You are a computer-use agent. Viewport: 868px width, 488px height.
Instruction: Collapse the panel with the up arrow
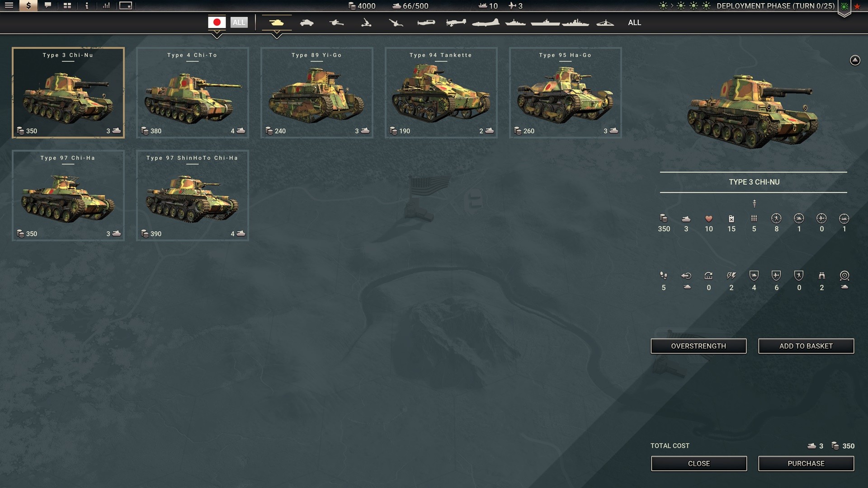[854, 59]
